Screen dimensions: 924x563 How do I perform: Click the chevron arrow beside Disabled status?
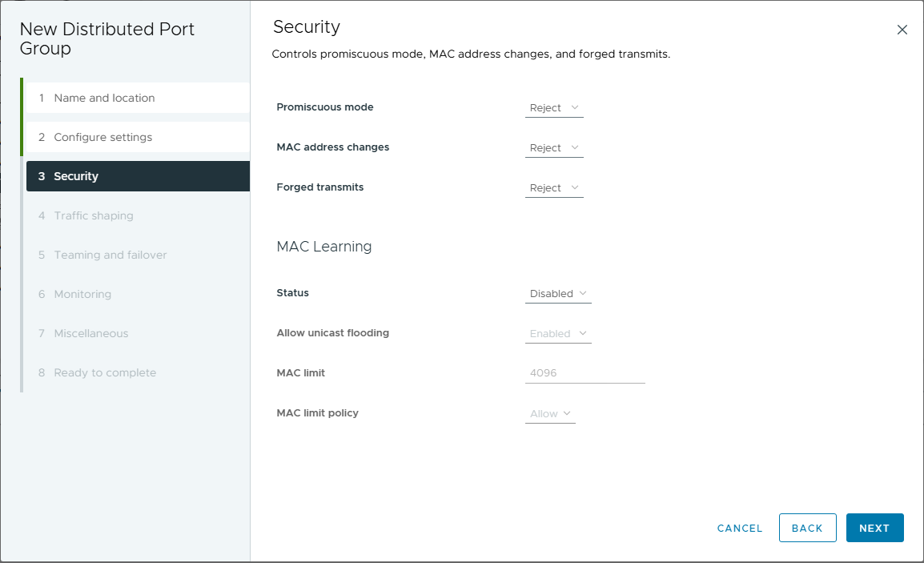point(583,294)
